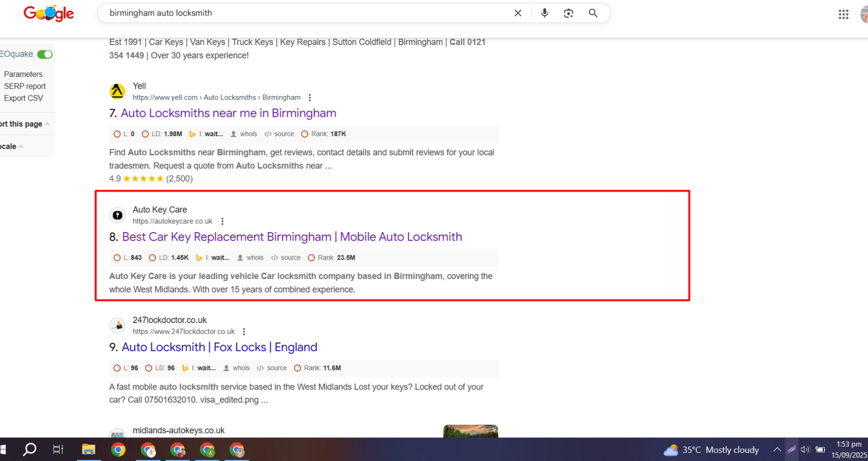868x461 pixels.
Task: Click into the Google search input field
Action: click(x=304, y=13)
